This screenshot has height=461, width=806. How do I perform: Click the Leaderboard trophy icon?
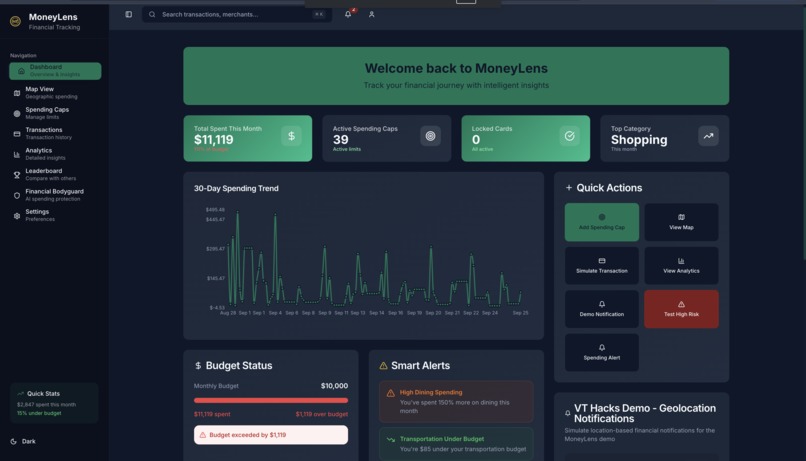coord(17,175)
